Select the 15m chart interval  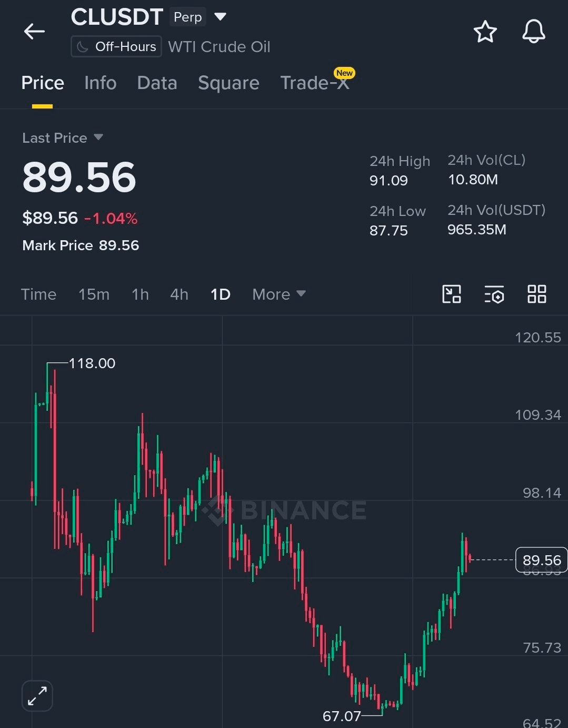(94, 294)
